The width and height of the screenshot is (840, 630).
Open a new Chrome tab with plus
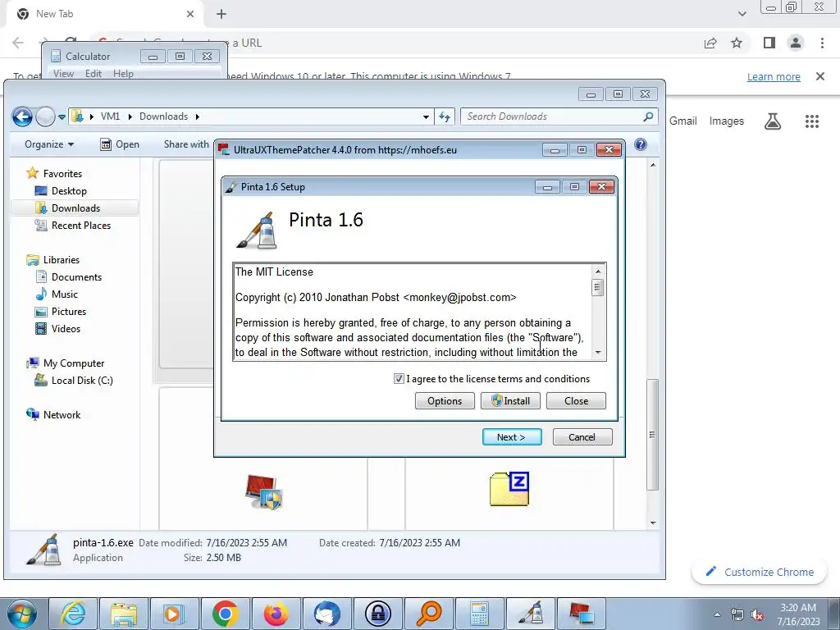tap(221, 14)
